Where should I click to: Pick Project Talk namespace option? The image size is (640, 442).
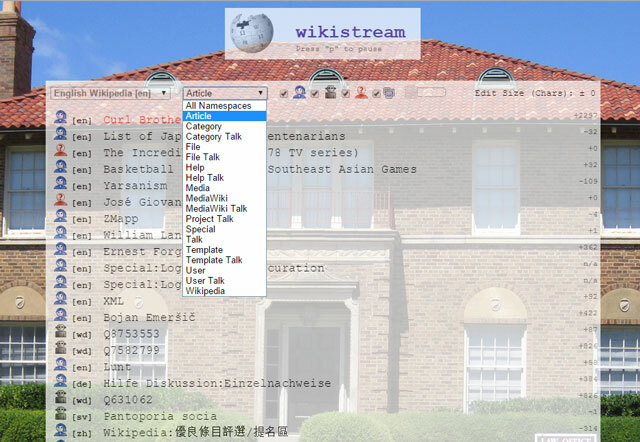(224, 219)
